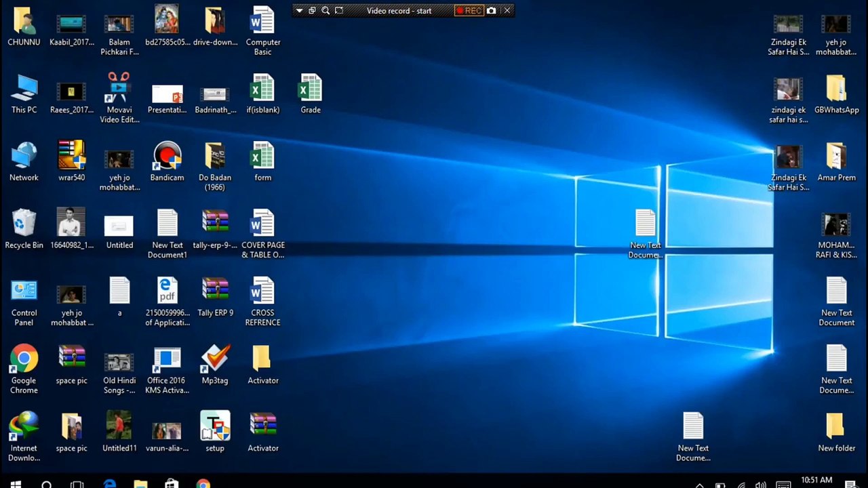Screen dimensions: 868x488
Task: Select the Mp3tag desktop shortcut
Action: [x=215, y=365]
